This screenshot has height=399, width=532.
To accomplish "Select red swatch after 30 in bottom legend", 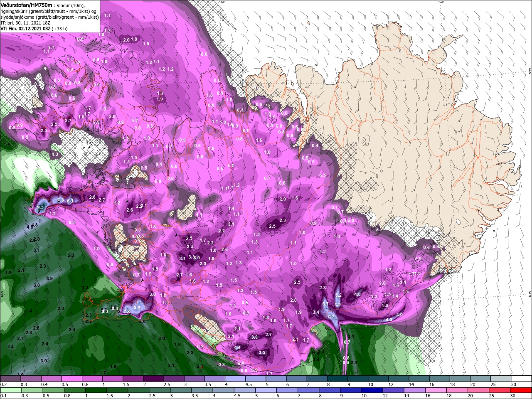I will click(521, 390).
